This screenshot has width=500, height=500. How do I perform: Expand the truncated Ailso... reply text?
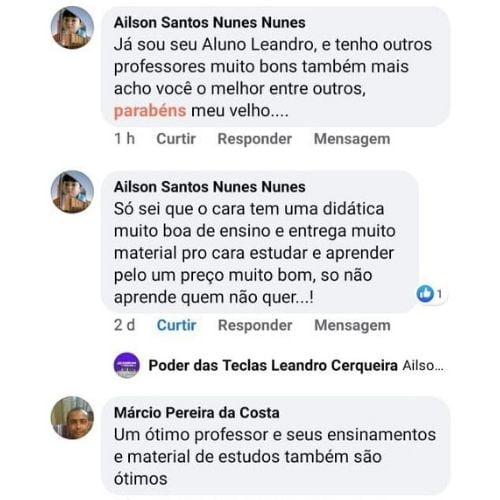point(423,366)
